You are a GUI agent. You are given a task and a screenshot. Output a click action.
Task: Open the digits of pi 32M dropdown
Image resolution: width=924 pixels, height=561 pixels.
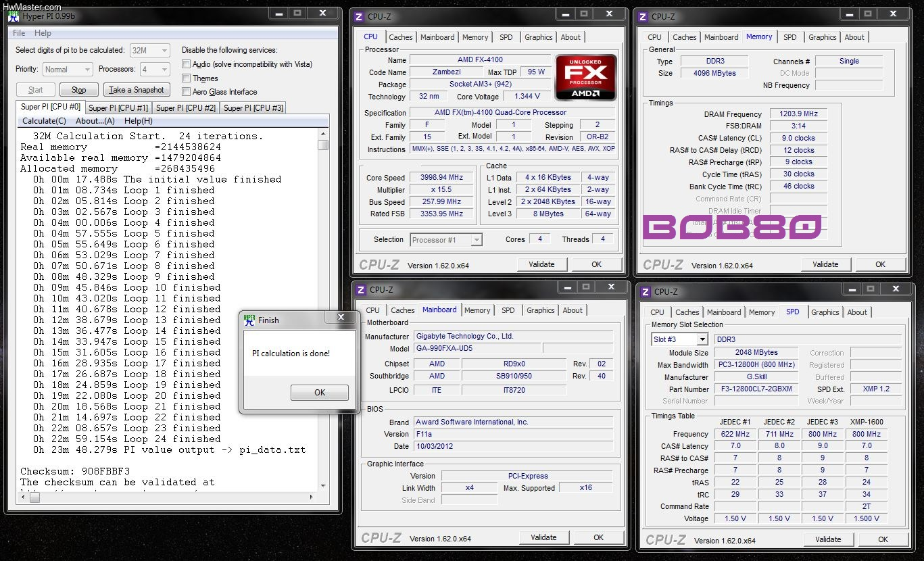pyautogui.click(x=149, y=50)
